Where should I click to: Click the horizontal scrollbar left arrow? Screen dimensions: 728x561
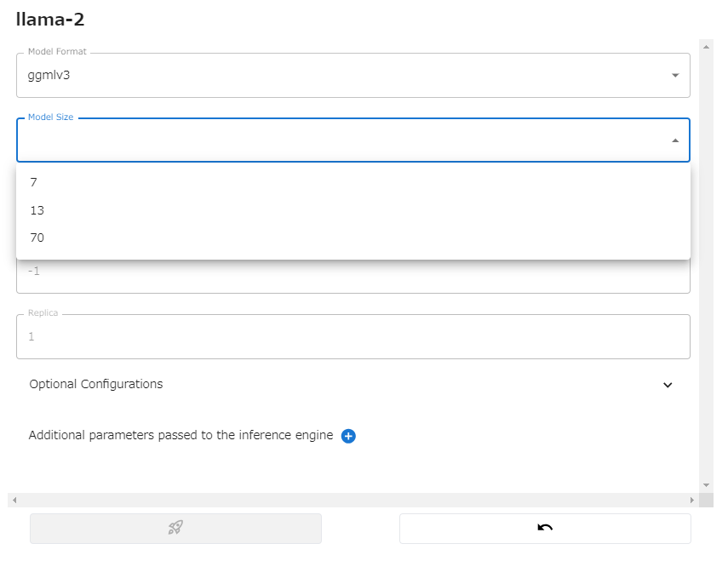coord(14,501)
